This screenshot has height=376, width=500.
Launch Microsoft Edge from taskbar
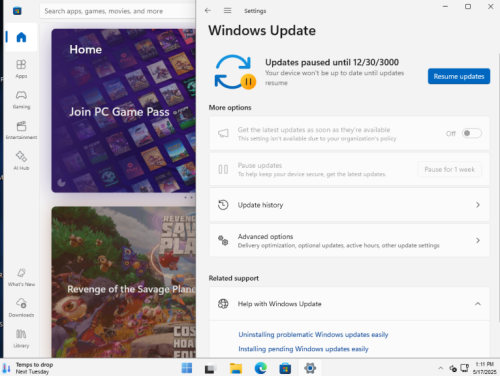coord(261,368)
